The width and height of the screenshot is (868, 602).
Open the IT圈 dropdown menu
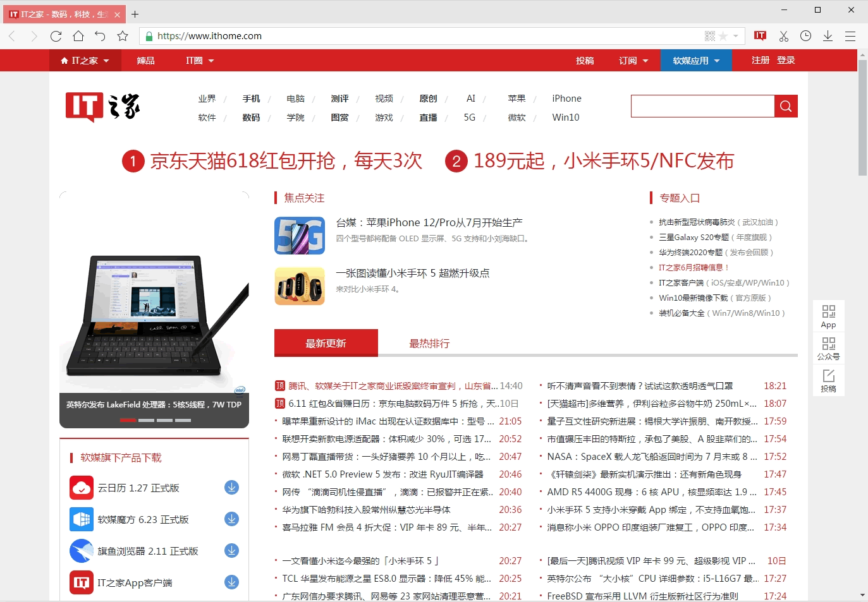pos(200,61)
